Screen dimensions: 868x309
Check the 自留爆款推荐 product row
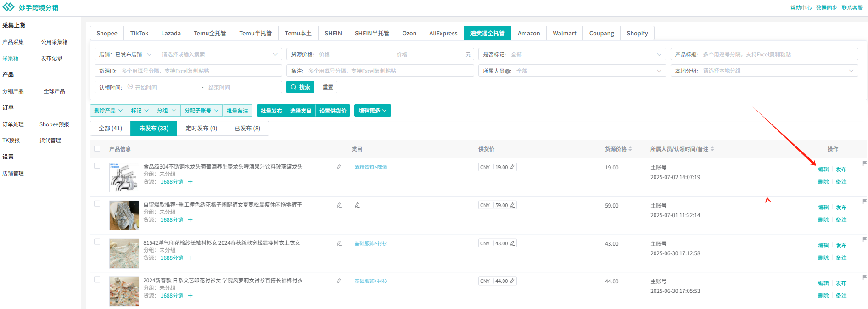pos(97,204)
